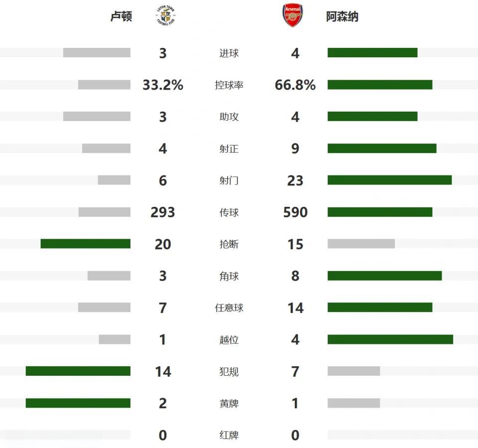478x448 pixels.
Task: Open the 阿森纳 team name link
Action: click(x=342, y=16)
